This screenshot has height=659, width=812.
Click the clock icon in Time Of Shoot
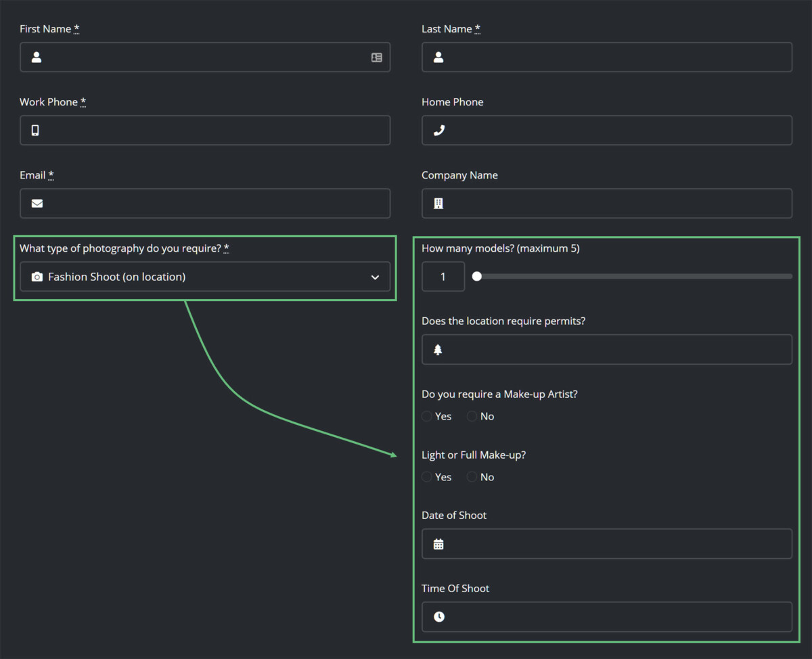pyautogui.click(x=439, y=617)
